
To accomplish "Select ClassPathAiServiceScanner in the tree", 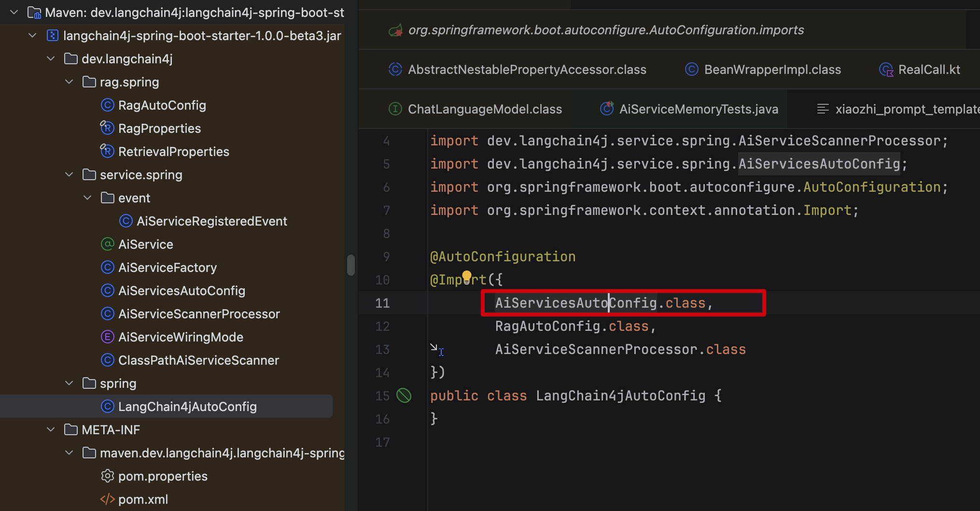I will coord(198,360).
